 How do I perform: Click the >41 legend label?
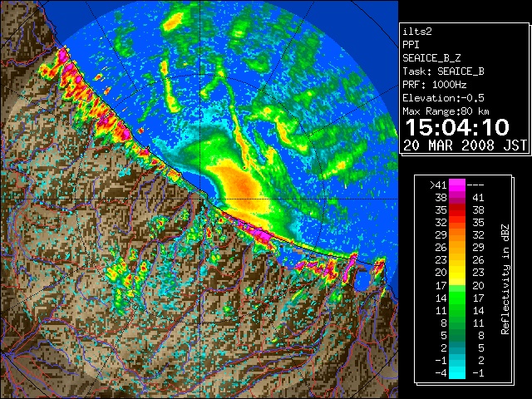438,185
